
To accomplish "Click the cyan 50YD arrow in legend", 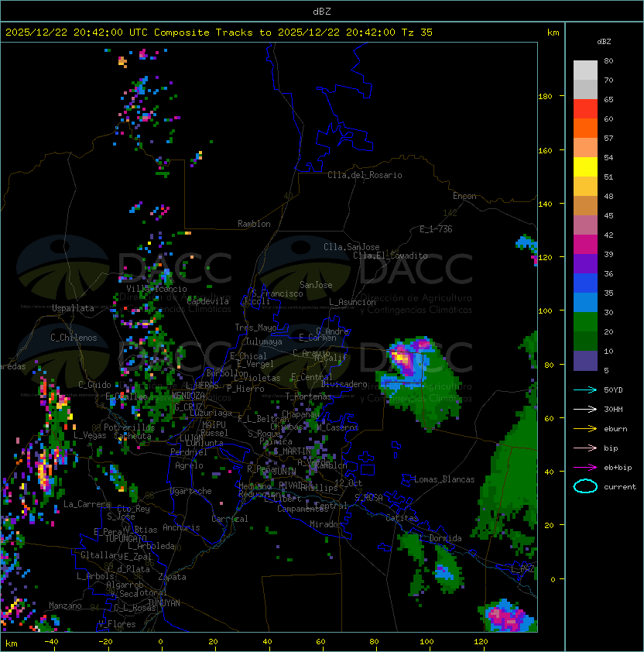I will [585, 389].
